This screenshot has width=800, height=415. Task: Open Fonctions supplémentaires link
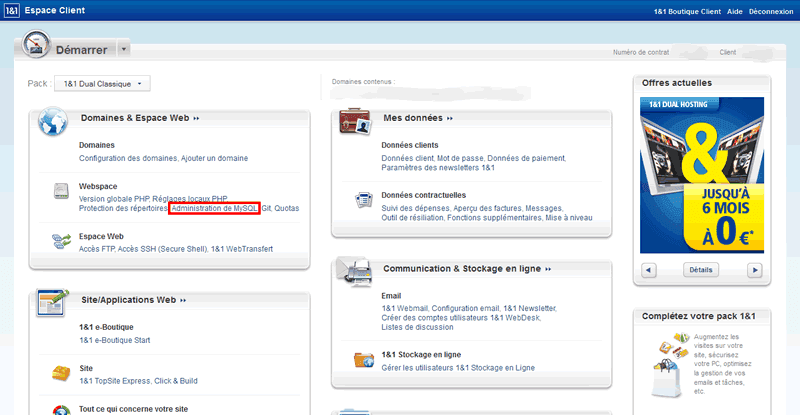click(494, 217)
